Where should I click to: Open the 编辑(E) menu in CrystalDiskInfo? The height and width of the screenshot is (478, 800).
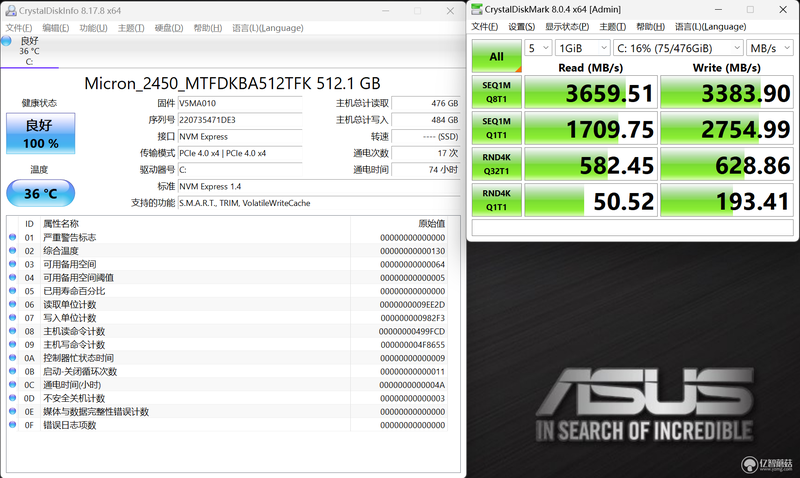[56, 28]
